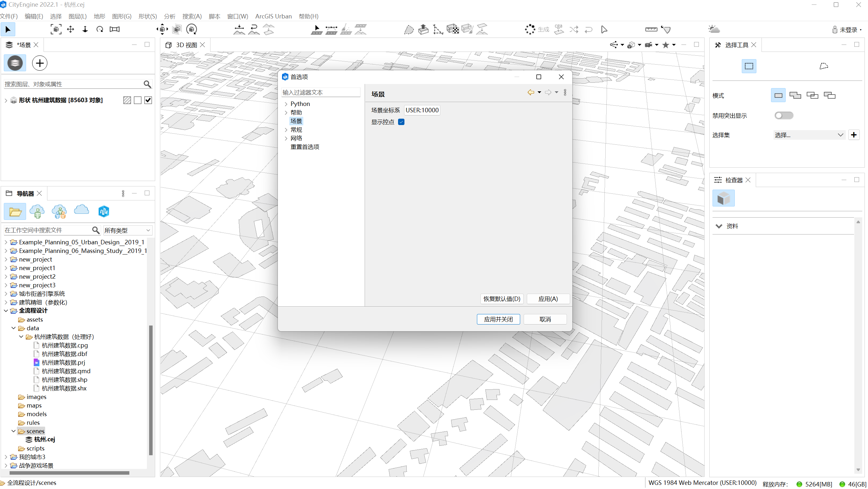Screen dimensions: 868x489
Task: Click the rotate tool in toolbar
Action: [100, 29]
